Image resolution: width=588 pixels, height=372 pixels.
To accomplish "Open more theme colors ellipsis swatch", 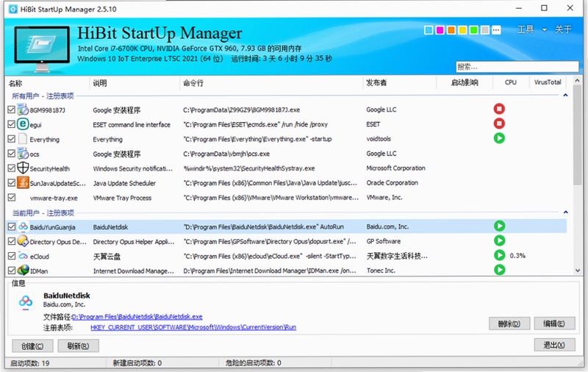I will pyautogui.click(x=496, y=30).
